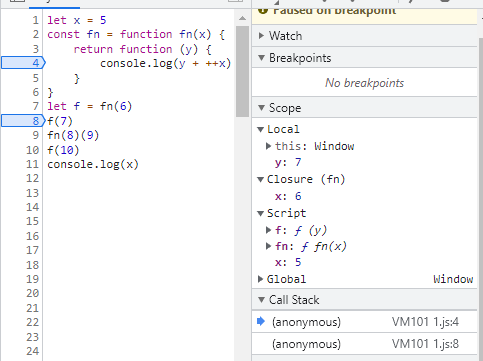Set breakpoint on line number 9
Viewport: 483px width, 361px height.
tap(35, 135)
